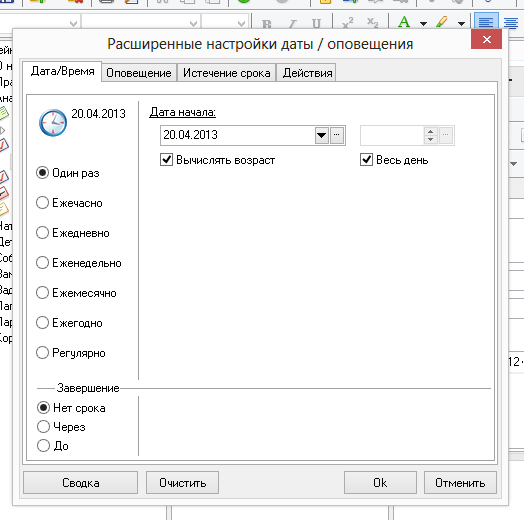Align text left in background toolbar
Viewport: 524px width, 520px height.
point(486,22)
